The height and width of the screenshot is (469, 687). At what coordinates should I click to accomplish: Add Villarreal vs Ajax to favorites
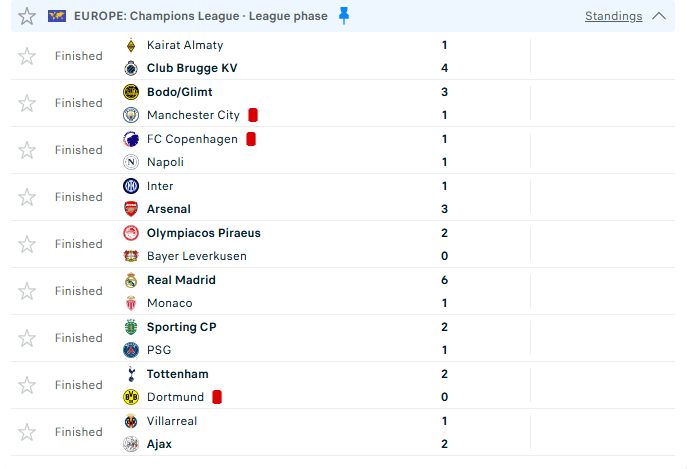tap(27, 432)
